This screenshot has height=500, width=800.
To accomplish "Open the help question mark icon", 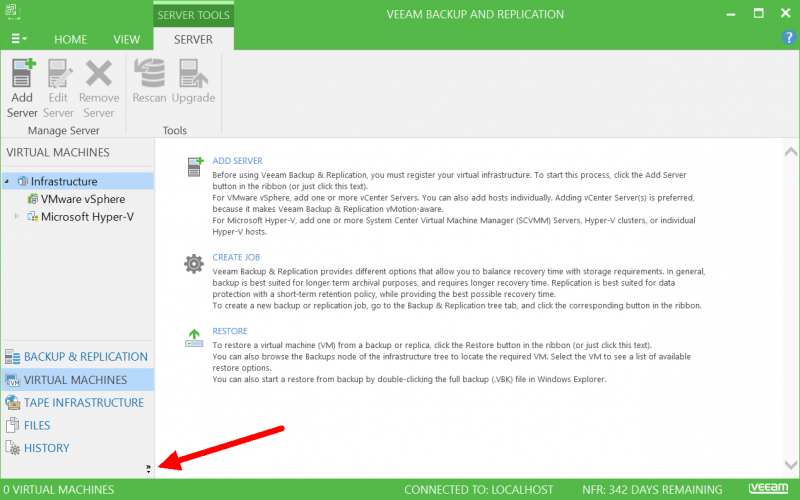I will (x=788, y=37).
